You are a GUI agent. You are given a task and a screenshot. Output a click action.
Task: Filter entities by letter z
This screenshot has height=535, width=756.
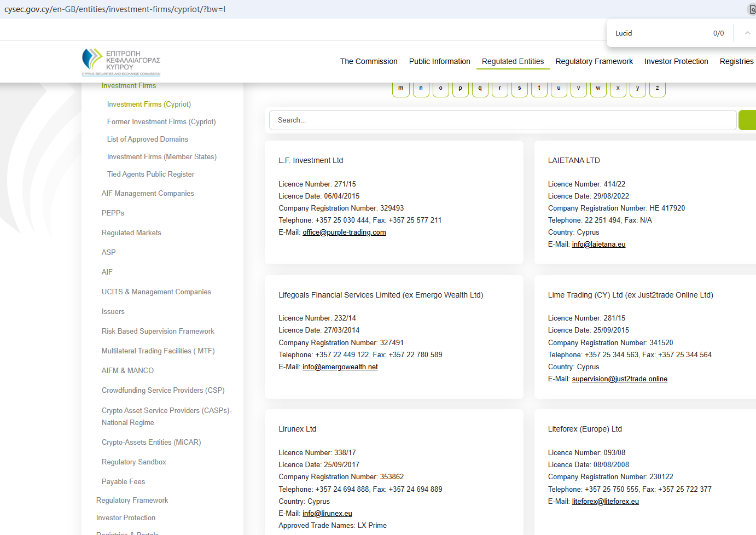pos(657,88)
